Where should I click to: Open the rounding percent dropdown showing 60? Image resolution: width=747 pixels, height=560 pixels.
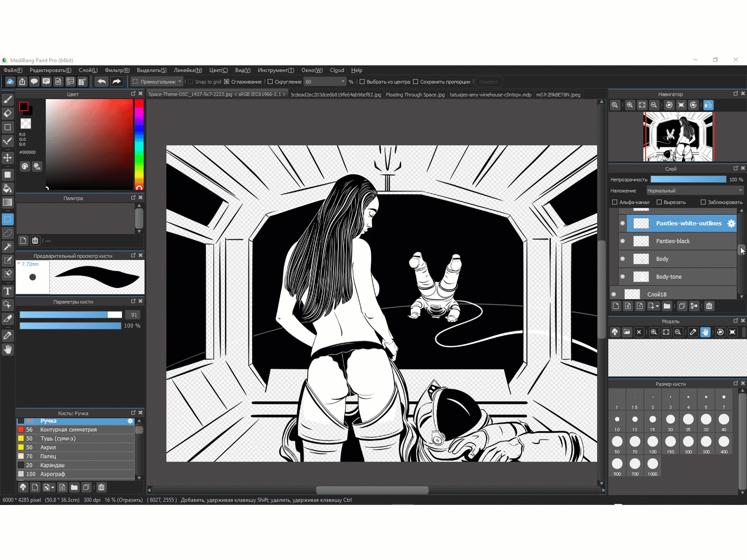pos(325,82)
